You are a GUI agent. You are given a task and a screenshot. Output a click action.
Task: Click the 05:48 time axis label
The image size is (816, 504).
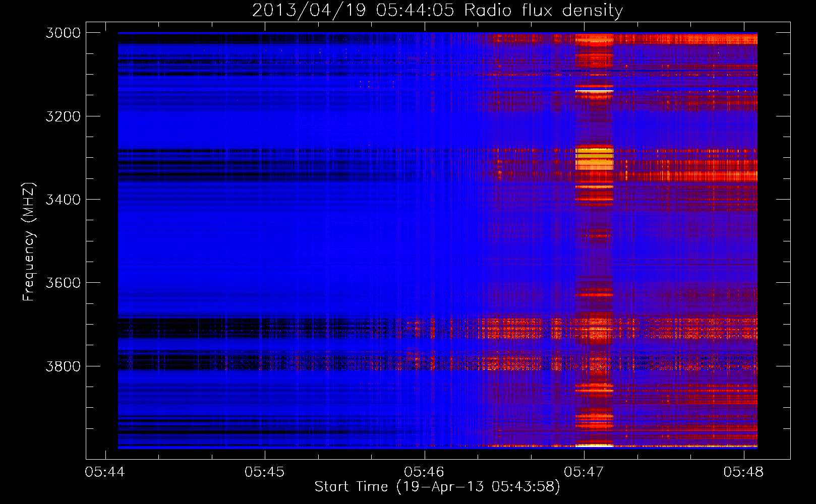tap(743, 472)
